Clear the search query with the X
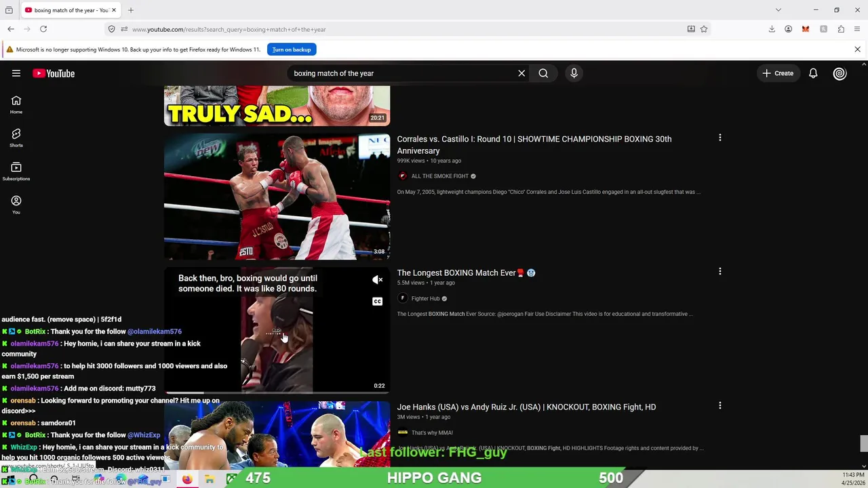Screen dimensions: 868x488 [x=521, y=73]
